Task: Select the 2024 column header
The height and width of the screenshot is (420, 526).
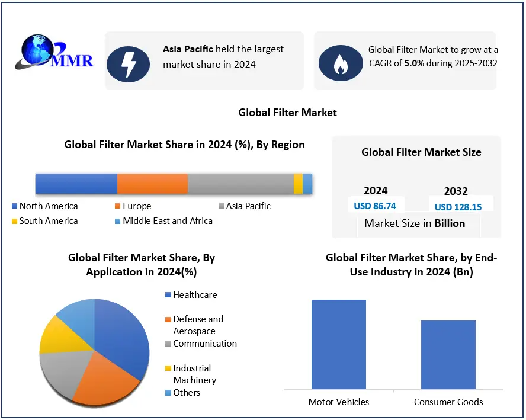Action: pos(376,191)
